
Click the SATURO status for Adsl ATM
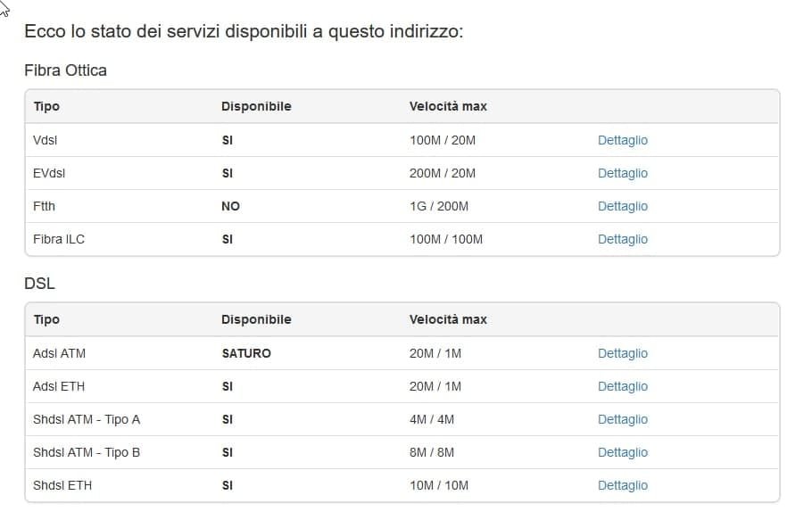[246, 353]
